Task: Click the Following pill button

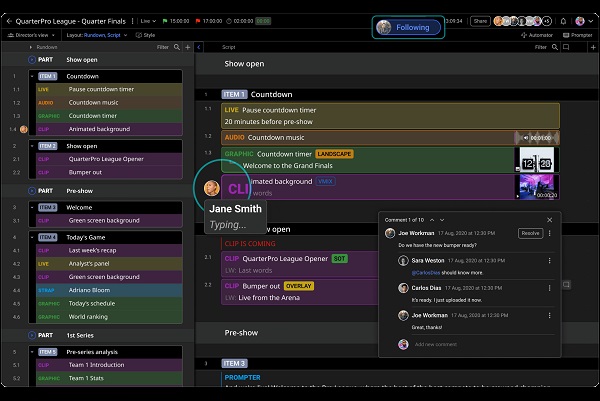Action: [x=408, y=27]
